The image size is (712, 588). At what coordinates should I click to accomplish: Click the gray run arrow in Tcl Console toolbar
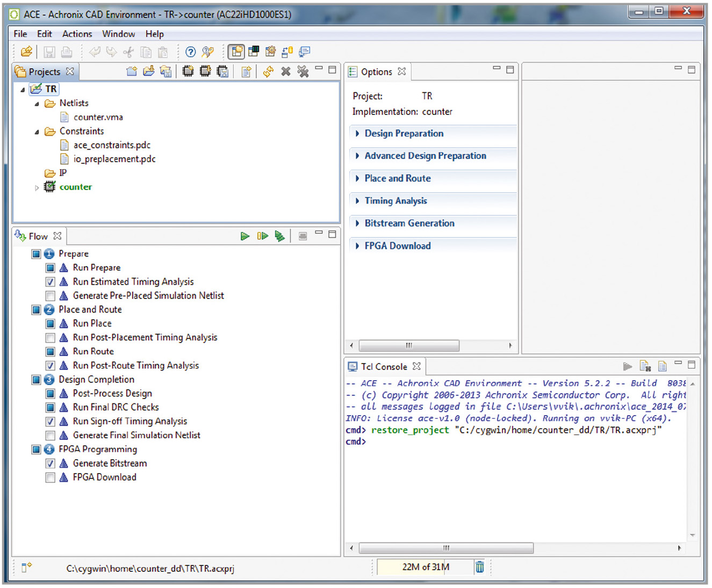pos(628,367)
